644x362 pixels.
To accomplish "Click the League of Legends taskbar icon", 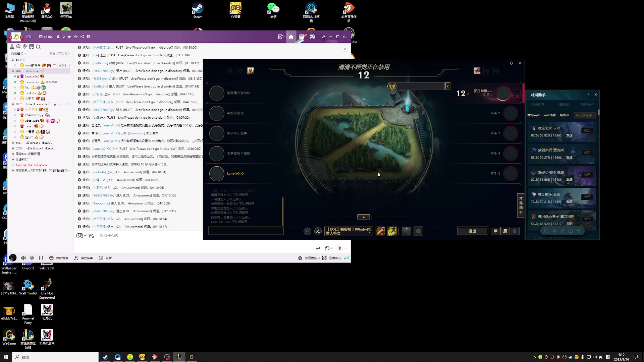I will coord(179,357).
